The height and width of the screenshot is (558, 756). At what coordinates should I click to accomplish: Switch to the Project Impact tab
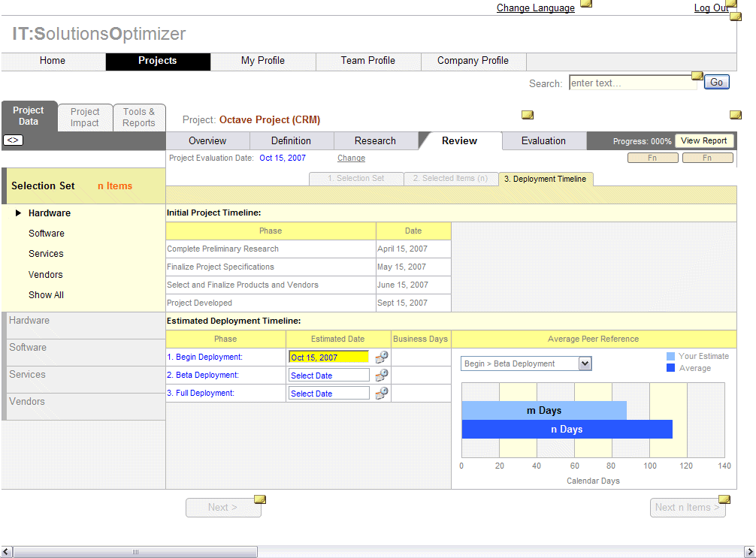click(x=85, y=117)
